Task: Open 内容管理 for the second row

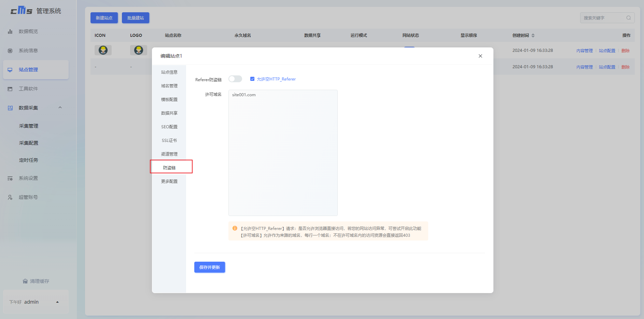Action: tap(585, 67)
